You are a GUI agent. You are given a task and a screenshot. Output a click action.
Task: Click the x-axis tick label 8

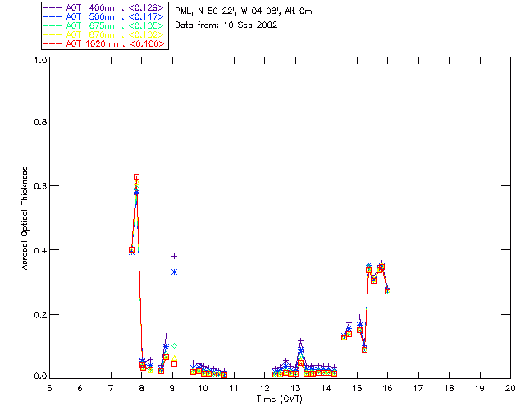point(142,388)
